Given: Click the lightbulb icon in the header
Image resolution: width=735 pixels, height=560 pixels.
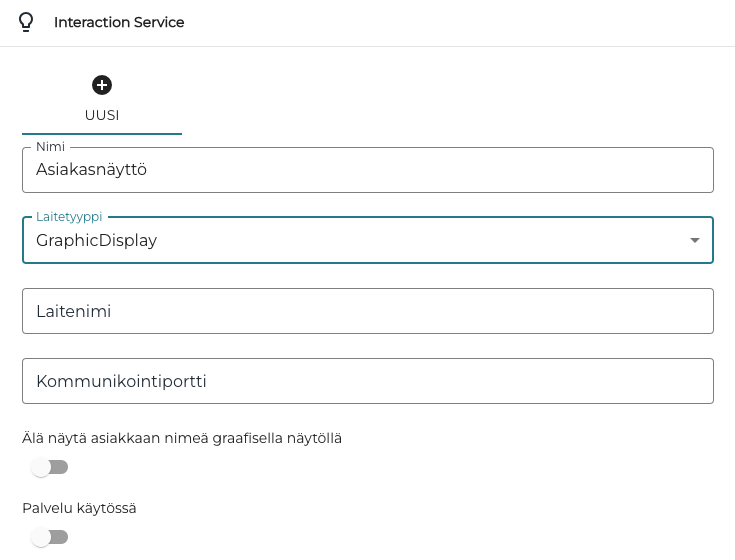Looking at the screenshot, I should pyautogui.click(x=26, y=22).
